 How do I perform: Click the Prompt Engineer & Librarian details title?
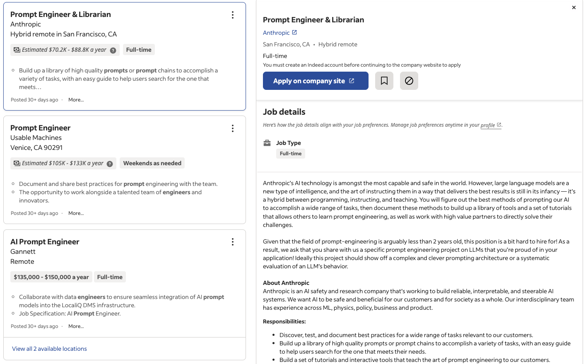pyautogui.click(x=313, y=20)
